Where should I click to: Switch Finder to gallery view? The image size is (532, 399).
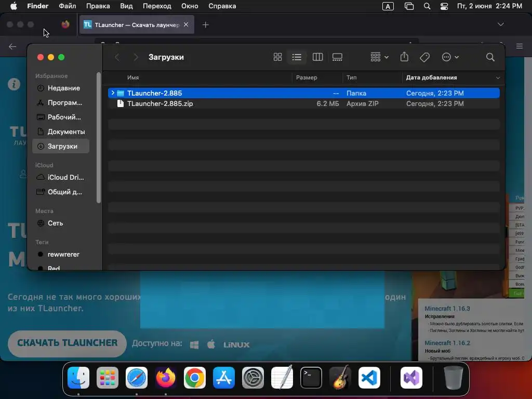[337, 57]
